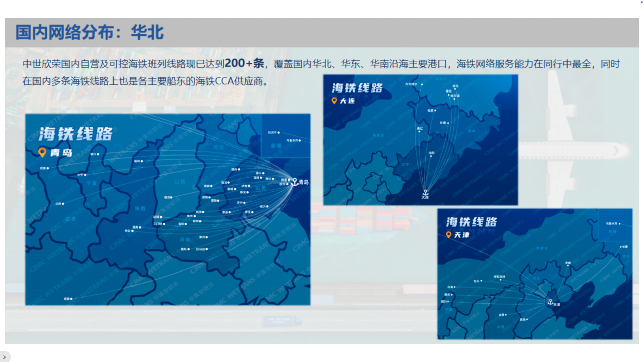
Task: Click the anchor icon at 青岛 port
Action: tap(295, 182)
